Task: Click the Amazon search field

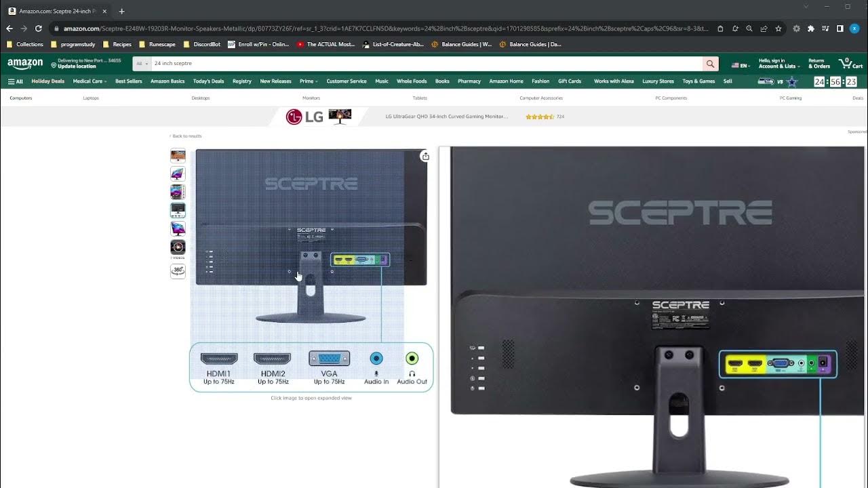Action: 427,63
